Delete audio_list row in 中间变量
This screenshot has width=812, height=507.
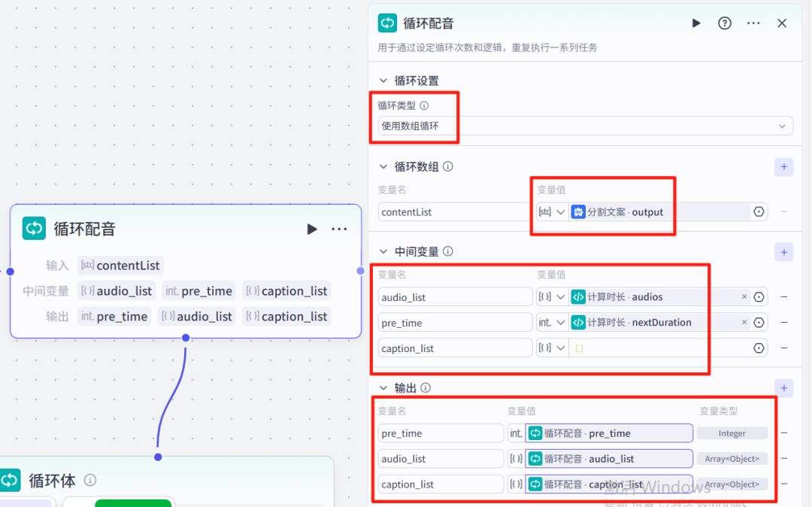(784, 296)
